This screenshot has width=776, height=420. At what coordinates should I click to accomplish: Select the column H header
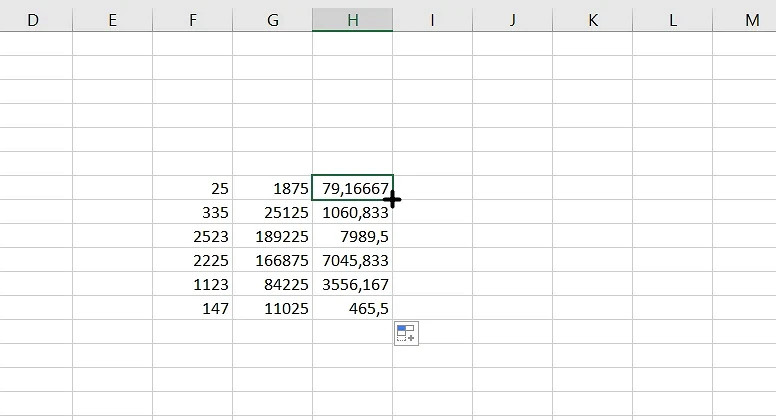click(352, 19)
